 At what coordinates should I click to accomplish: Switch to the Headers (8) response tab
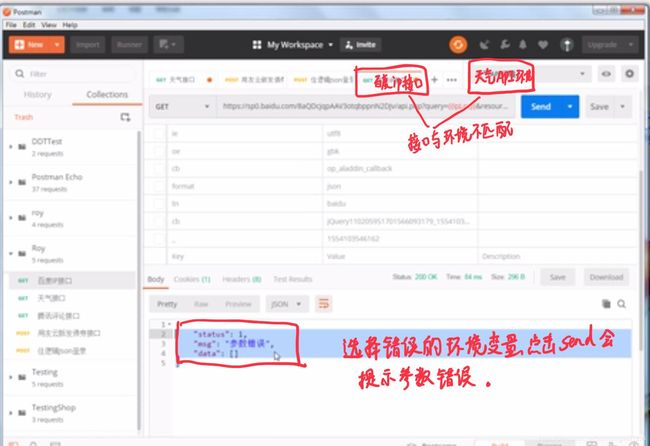[242, 279]
